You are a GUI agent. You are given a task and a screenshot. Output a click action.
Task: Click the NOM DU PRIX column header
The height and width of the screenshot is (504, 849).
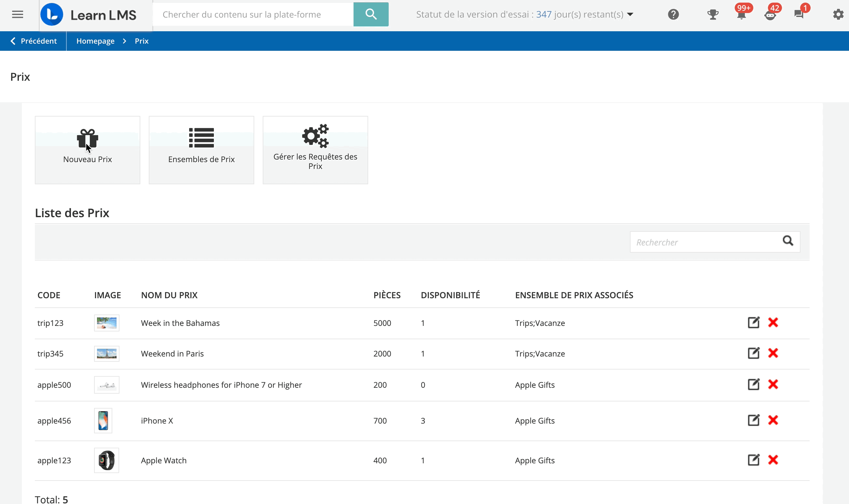pos(169,295)
